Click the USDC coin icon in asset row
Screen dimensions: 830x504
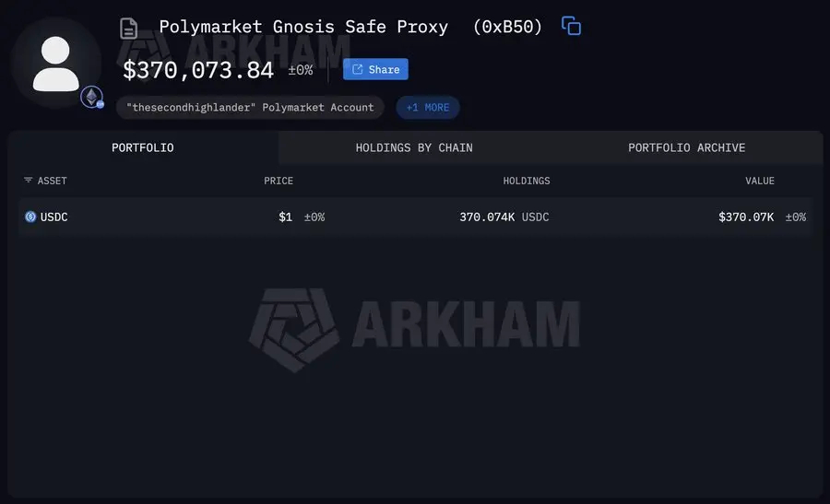pyautogui.click(x=30, y=217)
